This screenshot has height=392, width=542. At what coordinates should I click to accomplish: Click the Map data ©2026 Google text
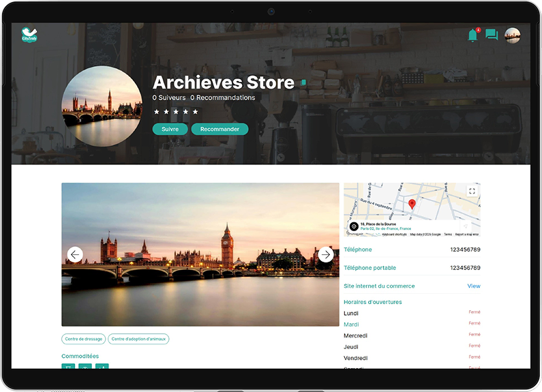[425, 235]
